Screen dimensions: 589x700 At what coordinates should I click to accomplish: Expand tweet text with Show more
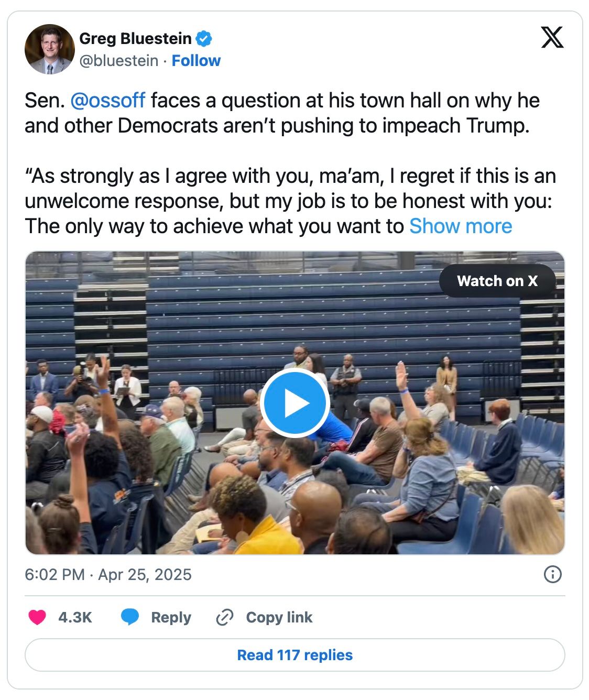461,226
